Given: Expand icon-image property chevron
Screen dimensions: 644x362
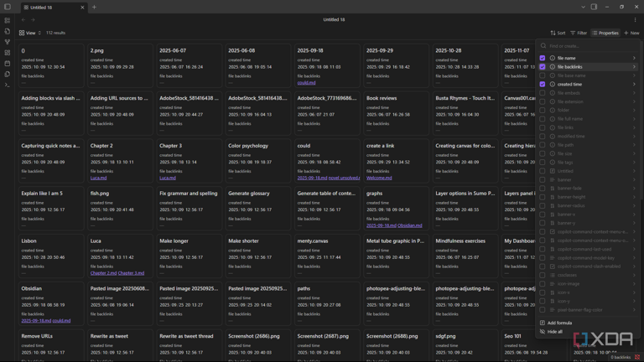Looking at the screenshot, I should pyautogui.click(x=634, y=283).
